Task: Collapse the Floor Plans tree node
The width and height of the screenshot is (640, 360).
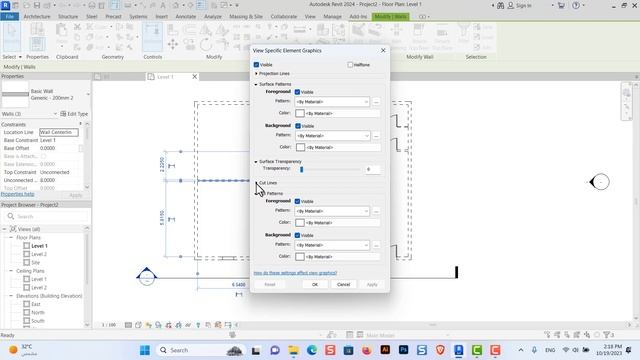Action: pos(11,237)
